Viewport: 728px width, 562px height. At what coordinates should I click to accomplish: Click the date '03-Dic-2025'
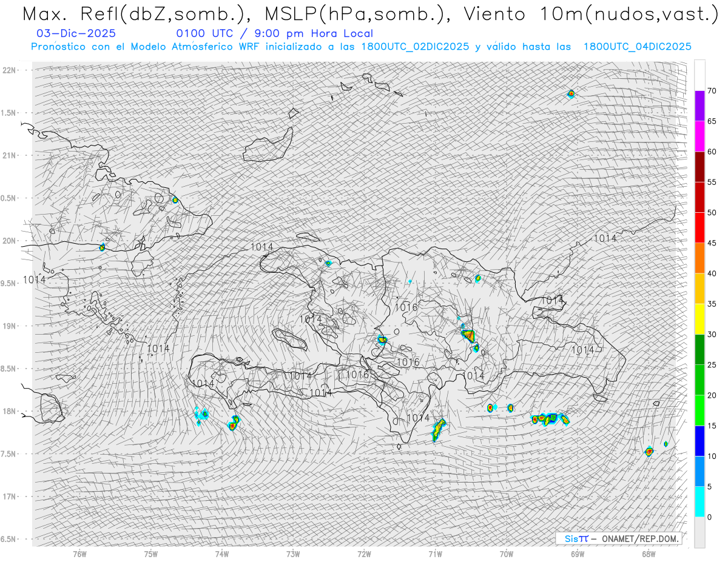(x=76, y=33)
